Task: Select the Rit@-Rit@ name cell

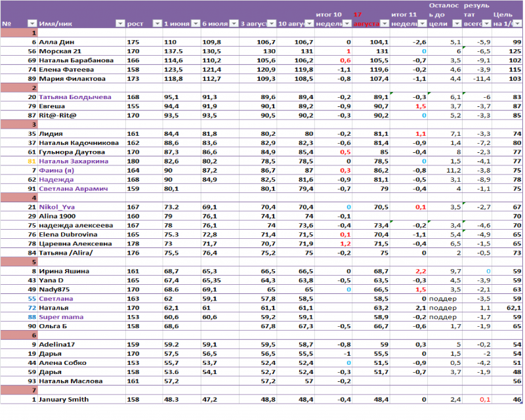Action: tap(58, 115)
